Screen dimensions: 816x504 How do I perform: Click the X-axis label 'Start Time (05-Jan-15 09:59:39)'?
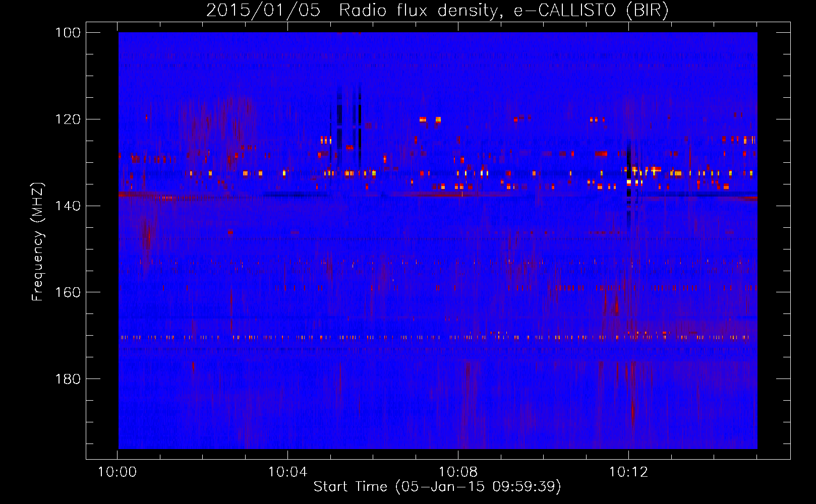click(x=437, y=487)
